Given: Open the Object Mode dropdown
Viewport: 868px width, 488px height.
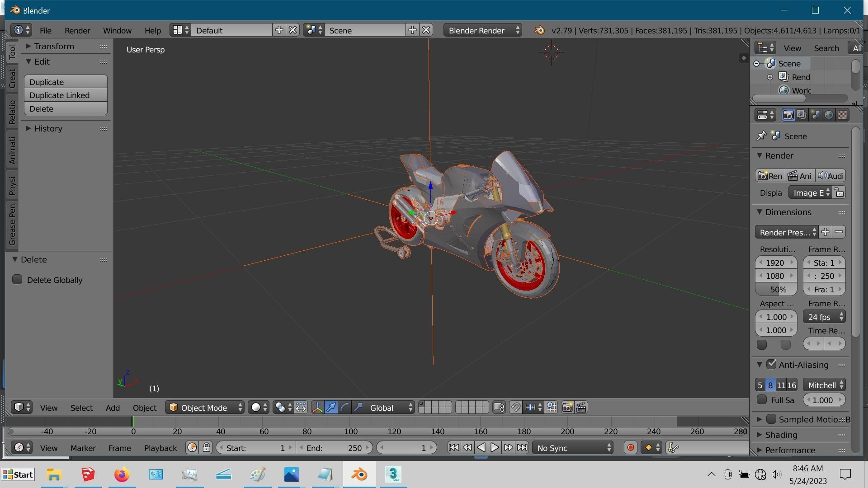Looking at the screenshot, I should [205, 408].
